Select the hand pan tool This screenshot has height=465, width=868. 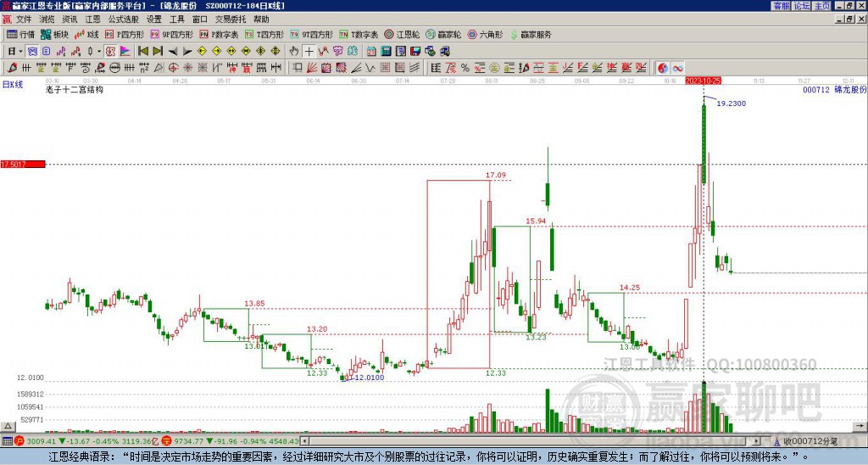[294, 52]
